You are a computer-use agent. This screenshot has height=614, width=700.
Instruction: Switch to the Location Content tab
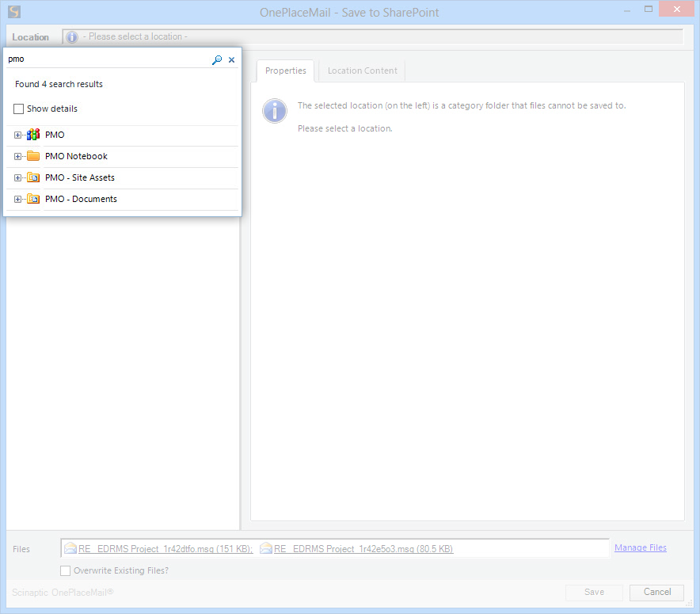[362, 71]
